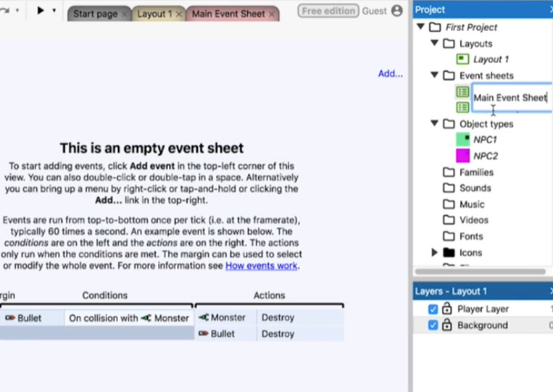This screenshot has height=392, width=553.
Task: Click the Layers - Layout 1 panel header
Action: tap(483, 291)
